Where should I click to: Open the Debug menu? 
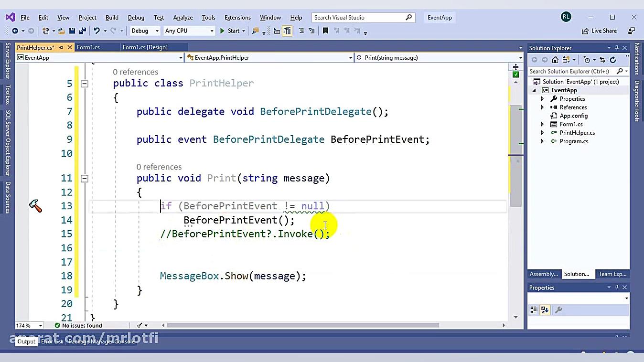tap(136, 17)
